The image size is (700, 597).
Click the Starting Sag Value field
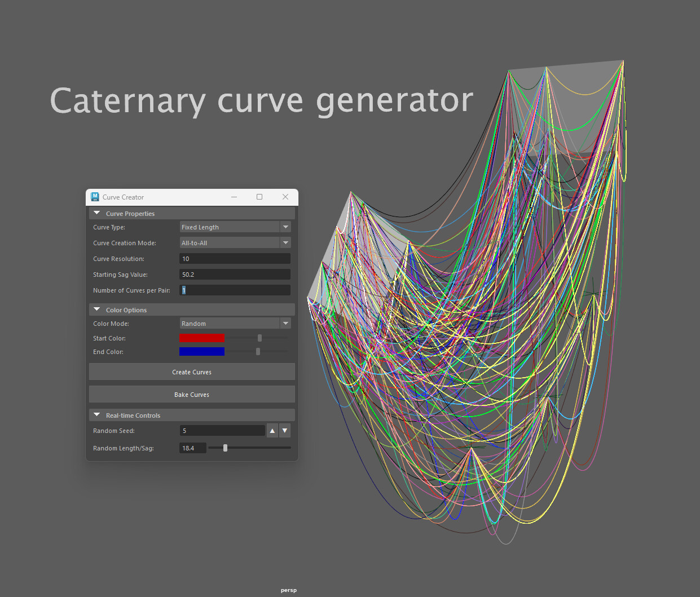tap(235, 274)
